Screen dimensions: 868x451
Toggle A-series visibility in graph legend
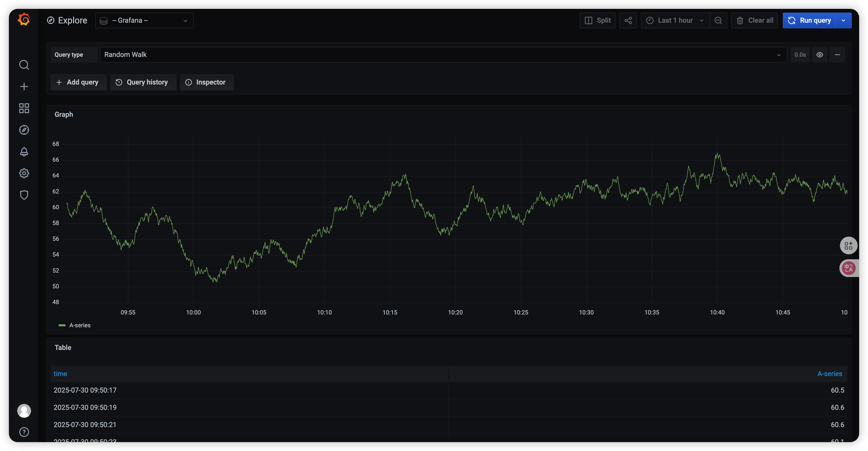click(x=80, y=325)
